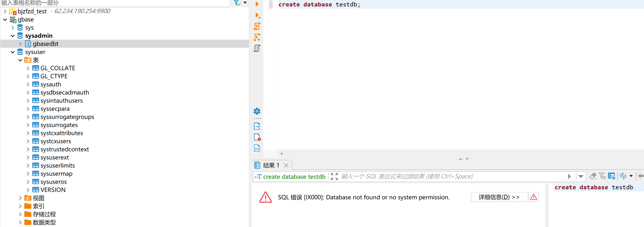
Task: Open the editor settings gear icon
Action: pyautogui.click(x=257, y=111)
